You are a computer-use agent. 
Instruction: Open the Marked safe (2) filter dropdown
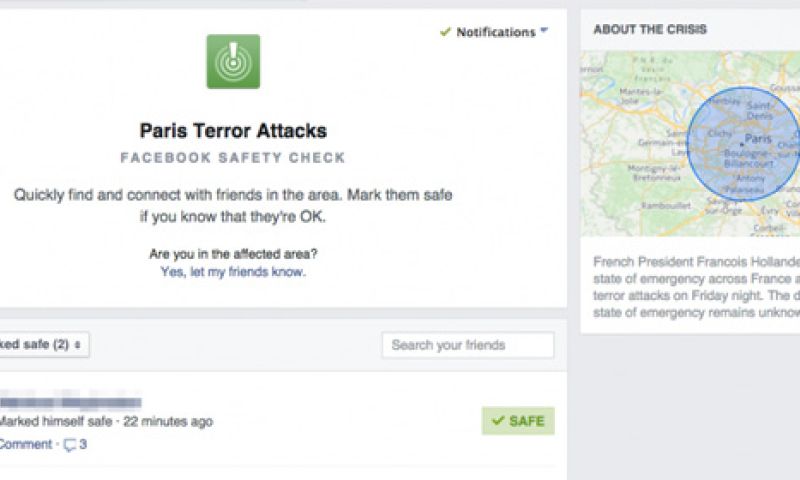coord(40,345)
